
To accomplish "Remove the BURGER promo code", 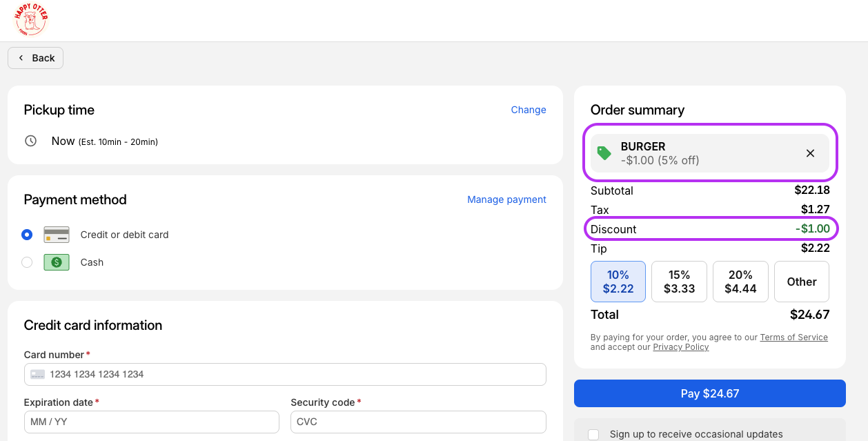I will pos(810,153).
